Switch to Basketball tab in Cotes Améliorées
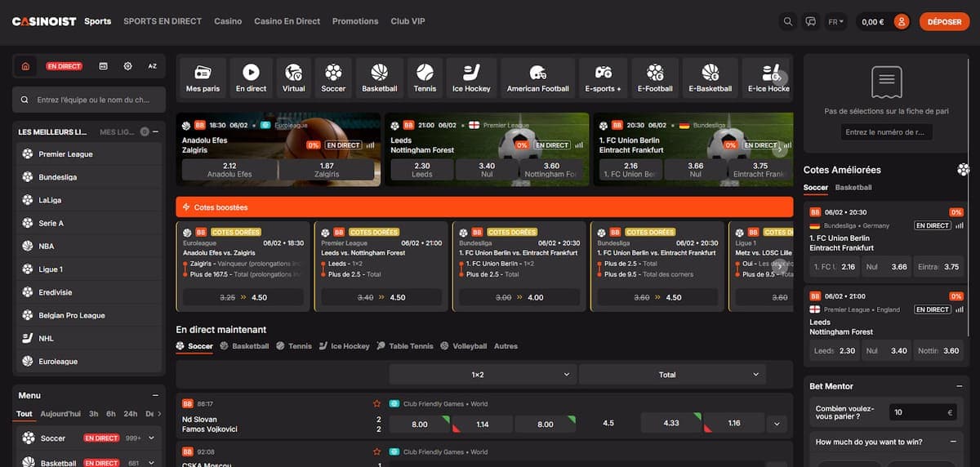 pyautogui.click(x=853, y=188)
